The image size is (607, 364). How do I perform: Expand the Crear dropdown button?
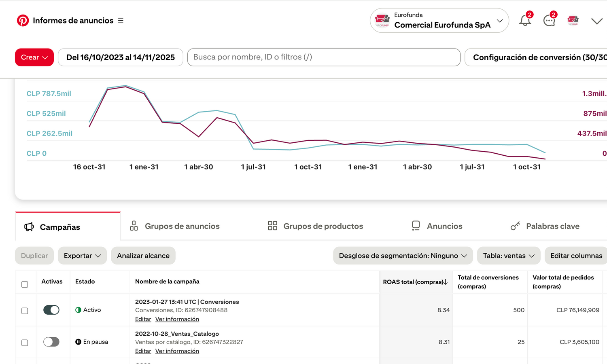coord(34,57)
